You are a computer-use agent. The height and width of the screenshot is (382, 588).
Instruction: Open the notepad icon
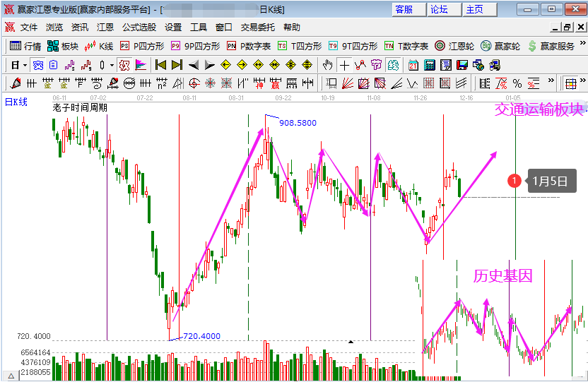pos(445,65)
